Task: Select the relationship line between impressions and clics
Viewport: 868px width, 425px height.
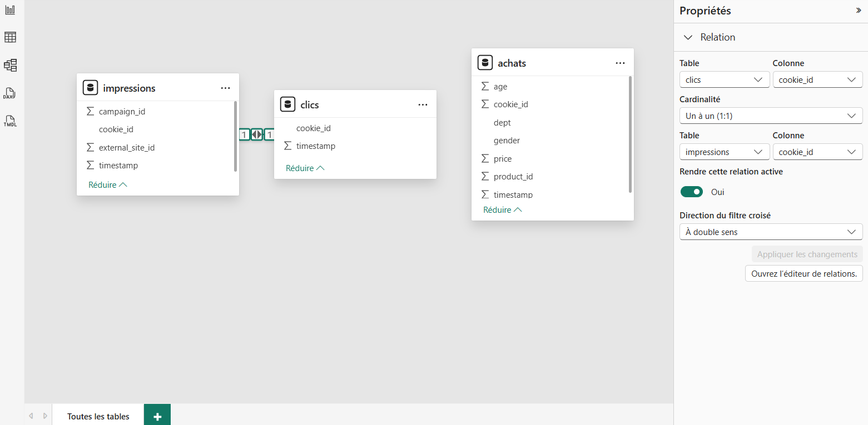Action: [x=256, y=134]
